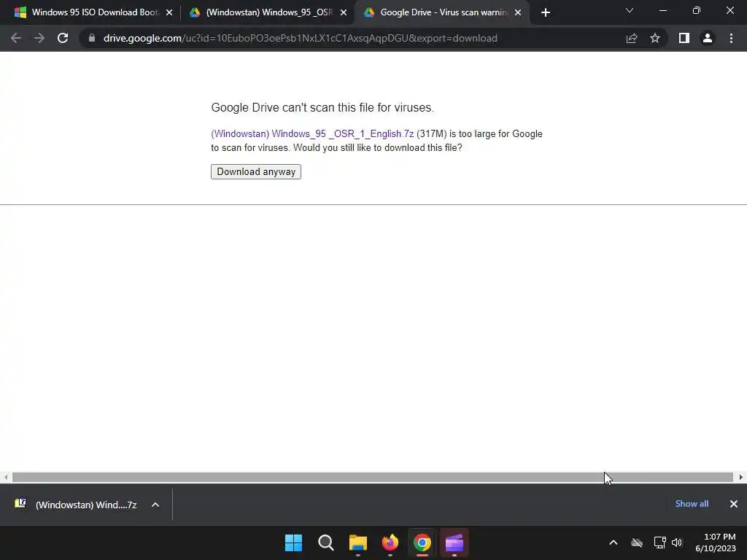Share this page icon in address bar
This screenshot has width=747, height=560.
[x=632, y=38]
